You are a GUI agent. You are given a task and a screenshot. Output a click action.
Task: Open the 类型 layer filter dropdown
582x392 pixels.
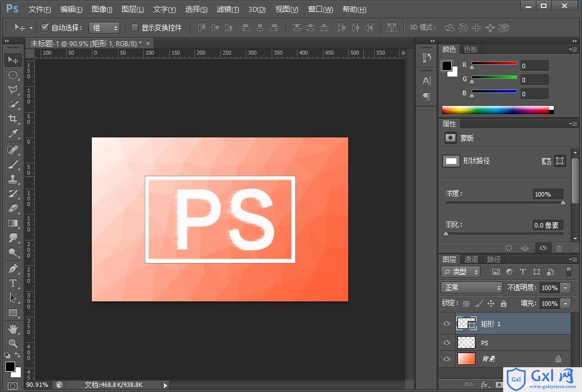coord(461,271)
